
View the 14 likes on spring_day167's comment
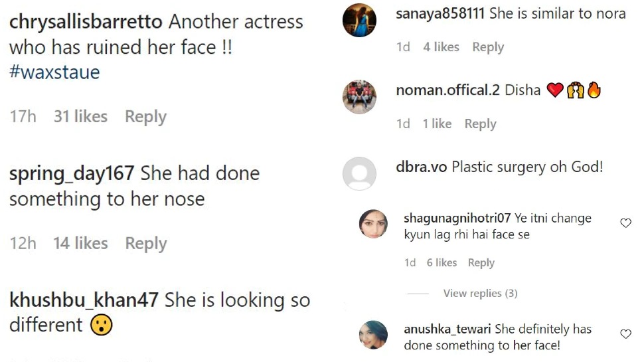point(80,244)
